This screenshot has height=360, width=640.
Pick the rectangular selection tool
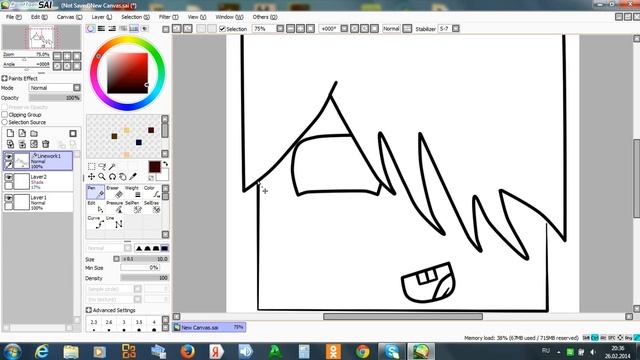click(x=91, y=166)
